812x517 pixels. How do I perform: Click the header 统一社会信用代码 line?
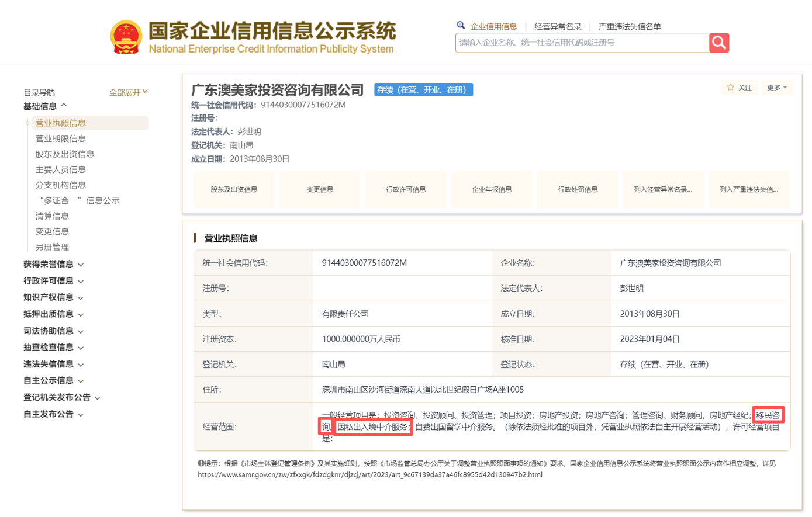[268, 105]
